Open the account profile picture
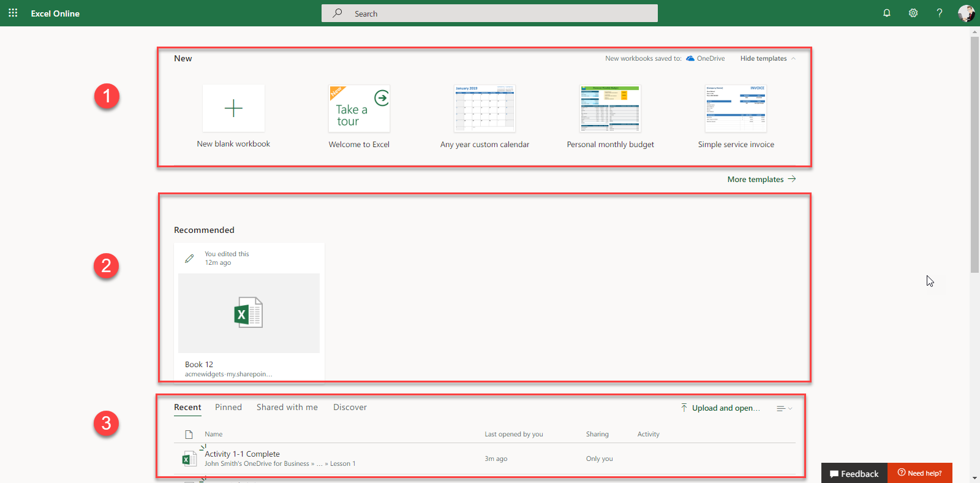The image size is (980, 483). point(966,13)
